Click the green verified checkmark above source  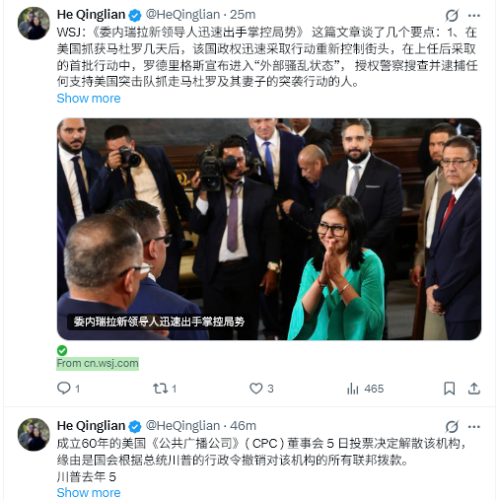62,350
